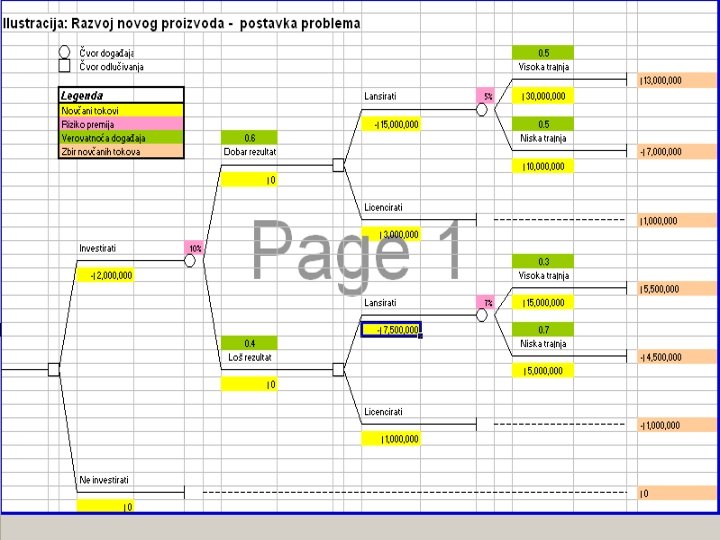The height and width of the screenshot is (540, 720).
Task: Click the Čvor odlučivanja legend text
Action: 111,67
